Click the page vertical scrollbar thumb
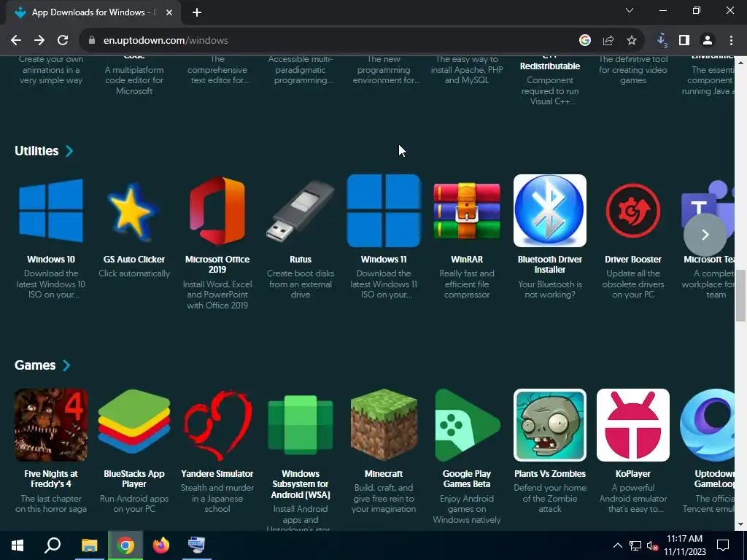This screenshot has height=560, width=747. click(x=741, y=296)
